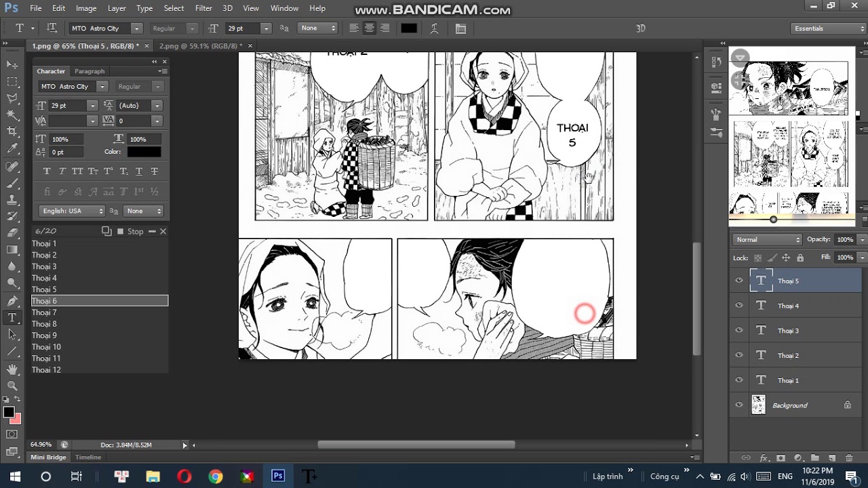Hide the Thoai 1 layer
Viewport: 868px width, 488px height.
pos(739,380)
